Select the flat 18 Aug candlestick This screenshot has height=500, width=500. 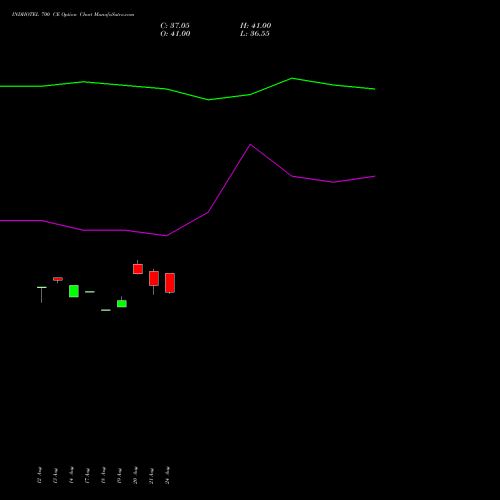[x=106, y=310]
